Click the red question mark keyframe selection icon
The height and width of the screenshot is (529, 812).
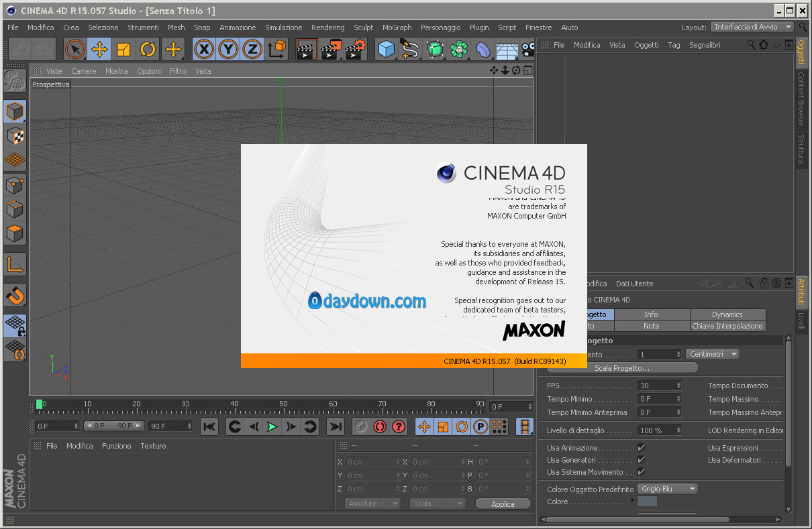(399, 426)
